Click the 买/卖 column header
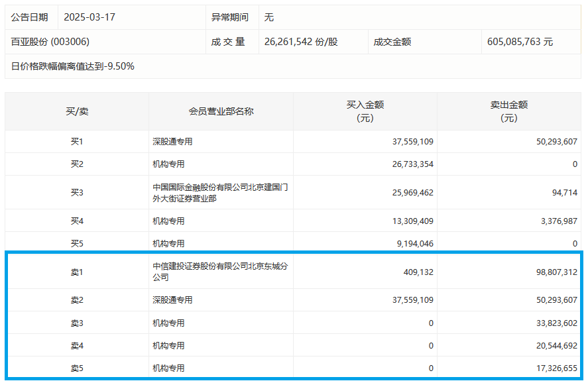This screenshot has height=383, width=588. [79, 111]
